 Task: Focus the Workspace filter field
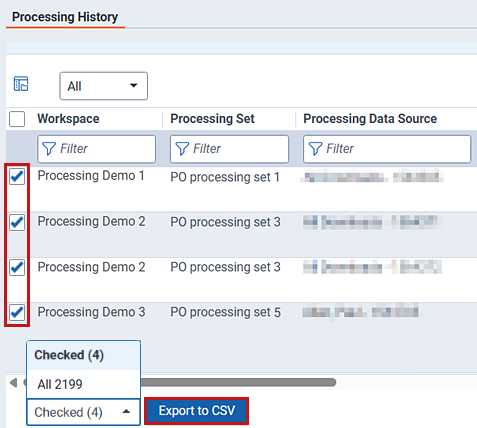tap(97, 149)
